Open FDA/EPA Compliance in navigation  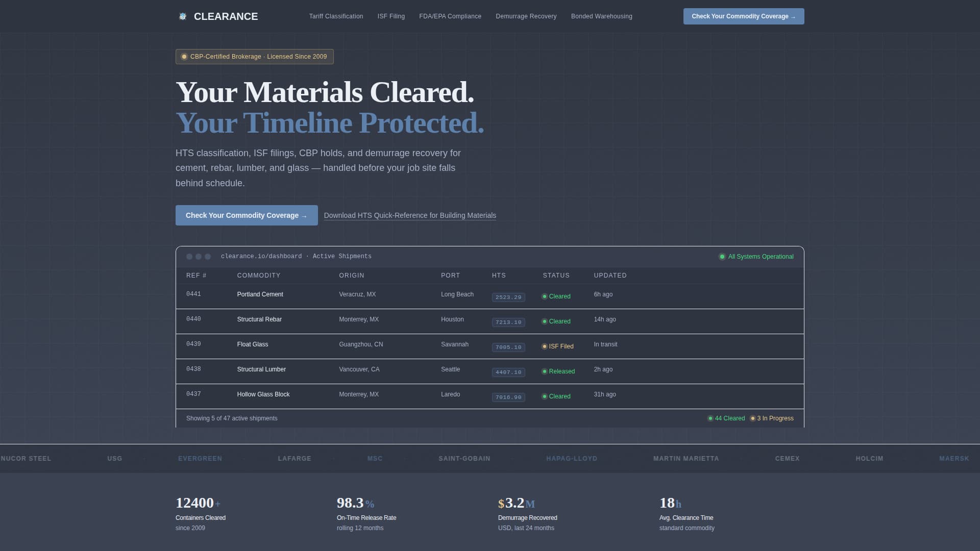450,16
